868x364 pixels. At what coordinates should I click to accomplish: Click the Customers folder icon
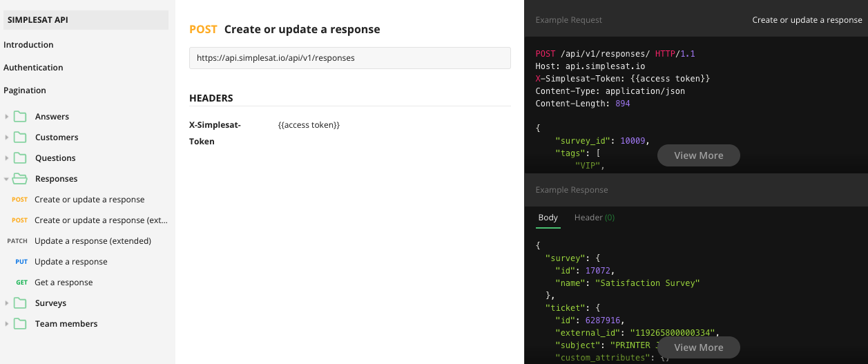(x=20, y=137)
